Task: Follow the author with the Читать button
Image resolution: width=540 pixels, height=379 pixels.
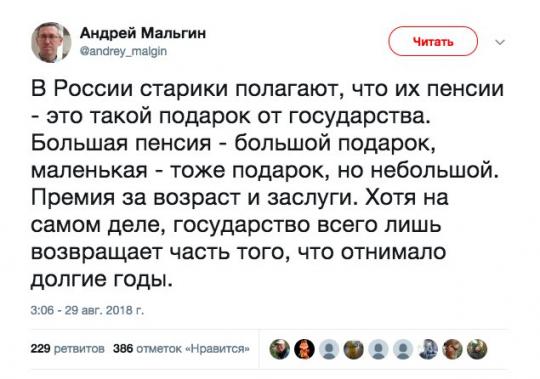Action: click(433, 41)
